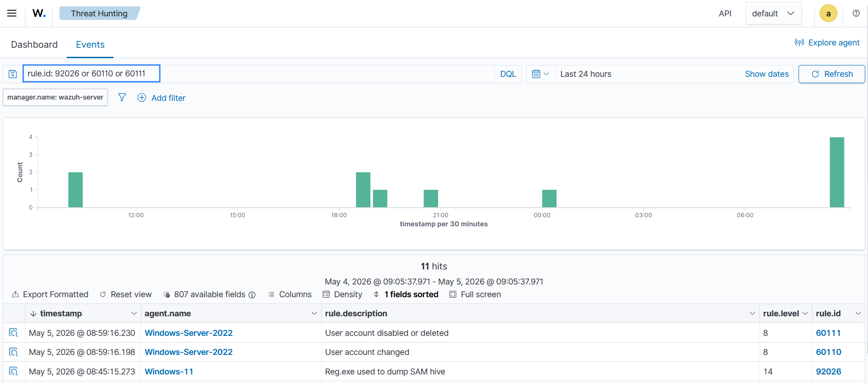Open the Windows-11 agent link
The image size is (868, 384).
(x=169, y=371)
